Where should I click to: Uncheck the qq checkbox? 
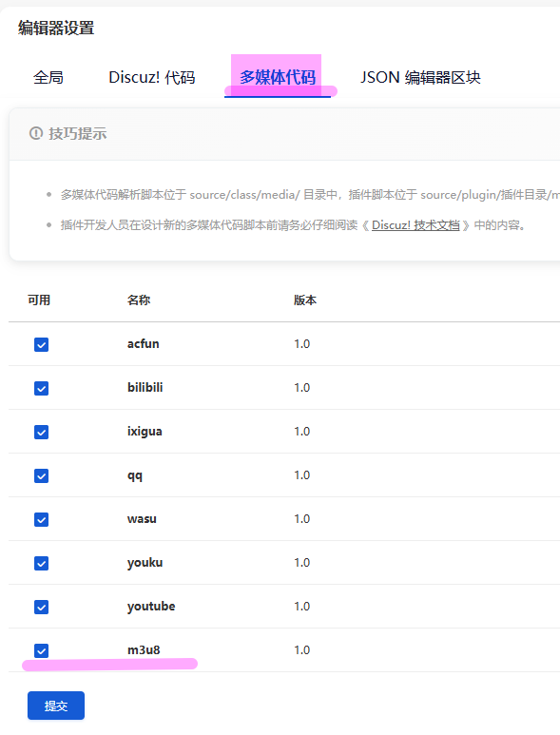tap(41, 475)
